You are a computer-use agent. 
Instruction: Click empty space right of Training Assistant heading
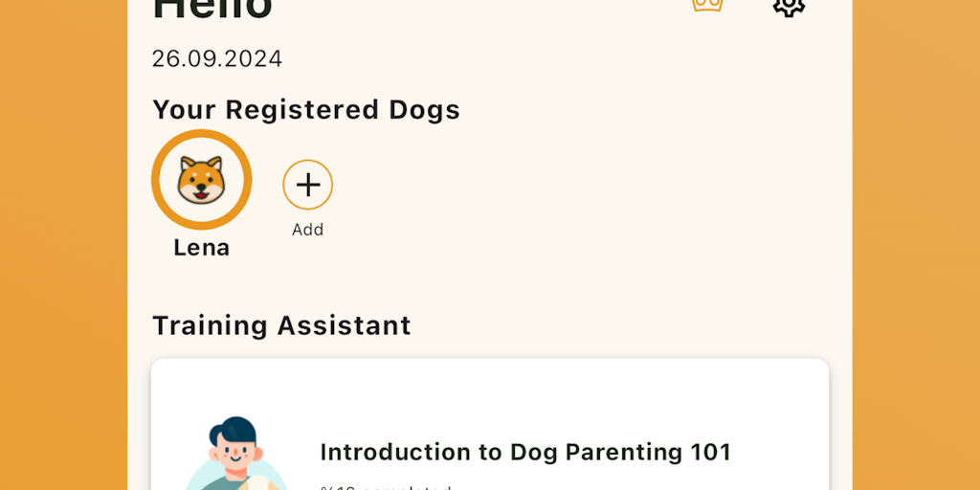pos(622,325)
